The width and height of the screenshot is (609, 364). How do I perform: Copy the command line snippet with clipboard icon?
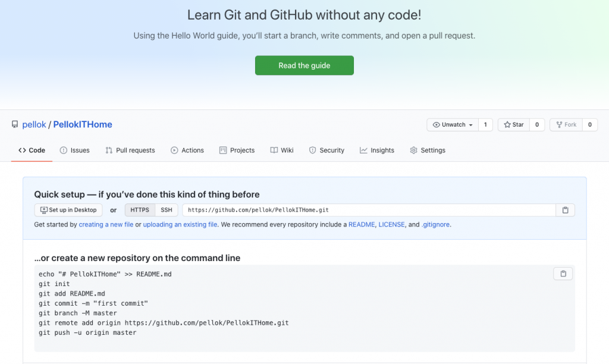click(x=563, y=274)
